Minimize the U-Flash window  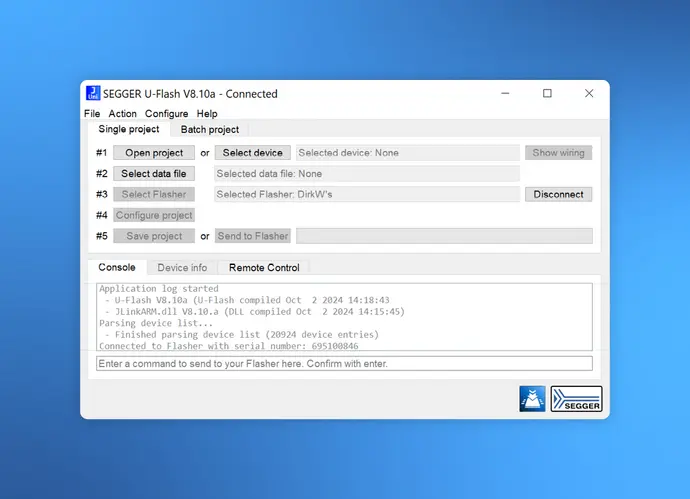(x=505, y=94)
